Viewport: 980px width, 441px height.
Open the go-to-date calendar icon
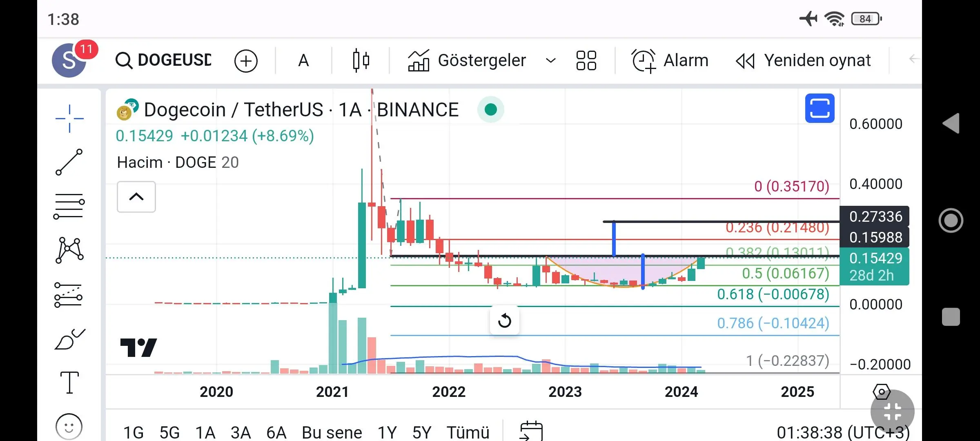click(x=531, y=431)
